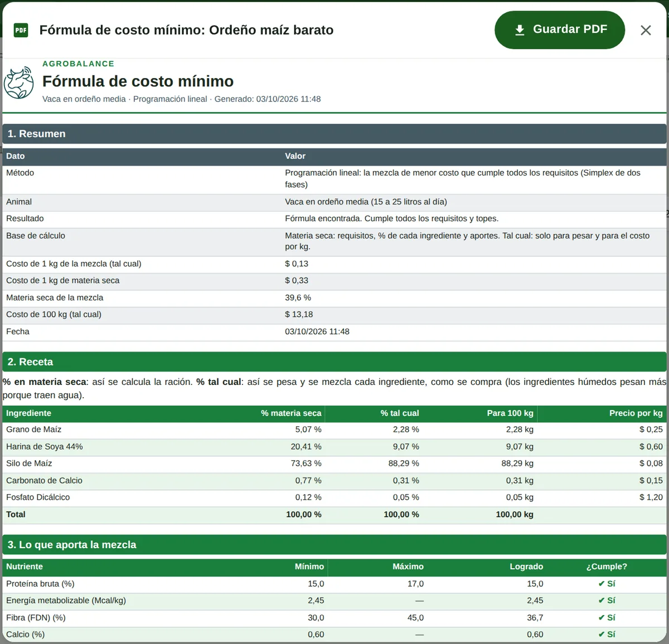Click the 'Grano de Maíz' ingredient row

334,430
